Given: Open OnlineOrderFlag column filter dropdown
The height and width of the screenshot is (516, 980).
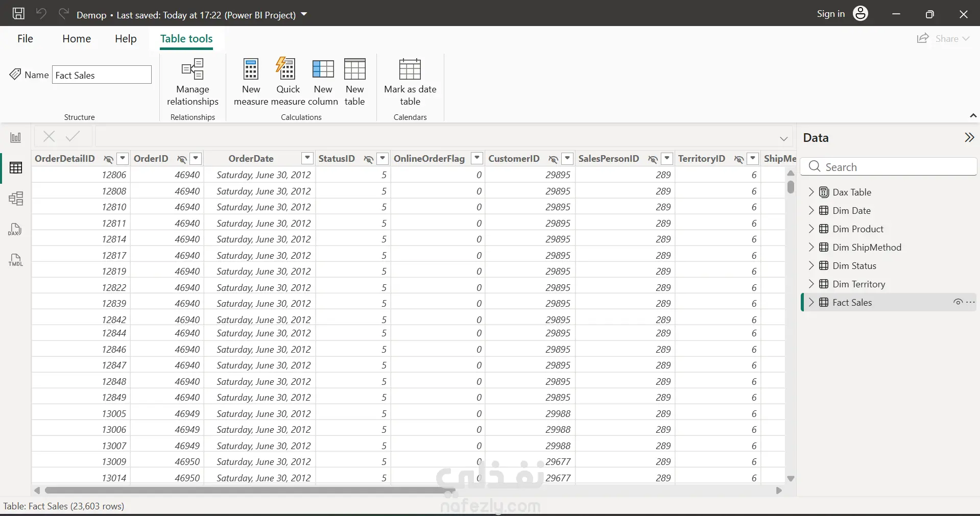Looking at the screenshot, I should (477, 158).
